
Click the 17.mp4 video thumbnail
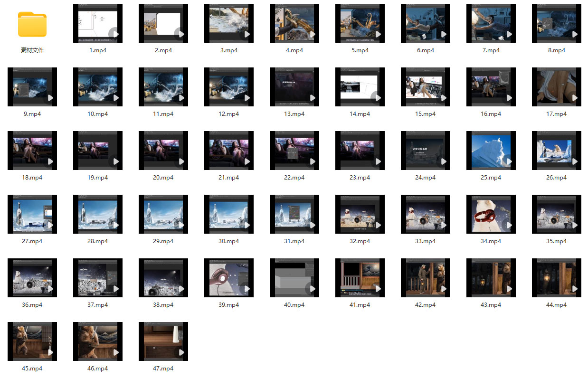[557, 87]
